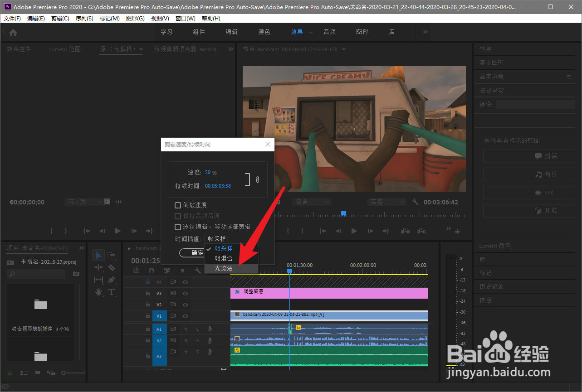Open program monitor settings wrench
Viewport: 582px width, 392px height.
point(415,202)
